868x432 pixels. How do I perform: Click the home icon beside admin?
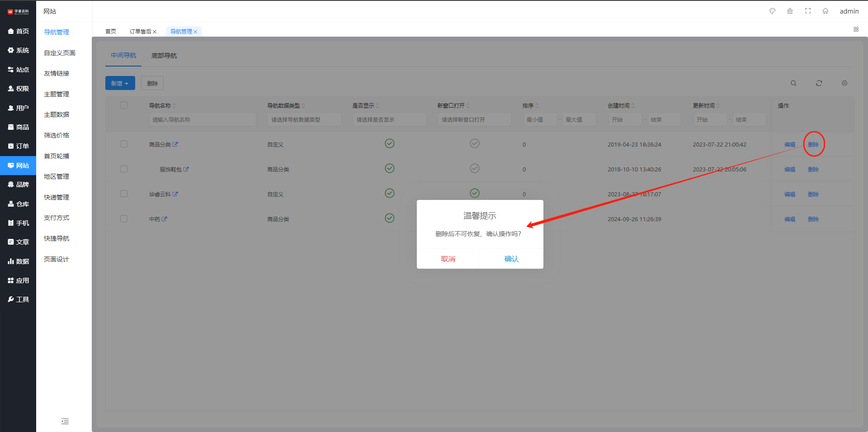point(825,11)
